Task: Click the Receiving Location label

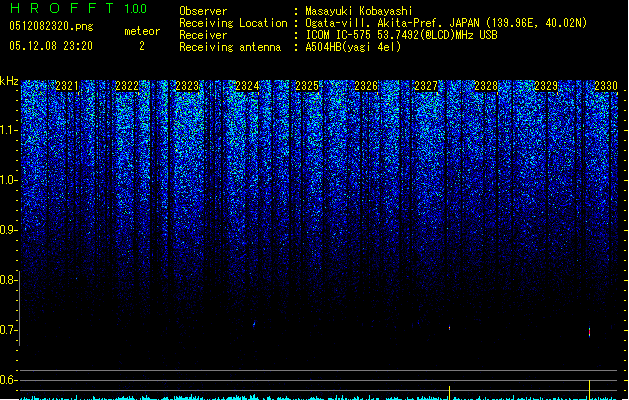Action: coord(233,23)
